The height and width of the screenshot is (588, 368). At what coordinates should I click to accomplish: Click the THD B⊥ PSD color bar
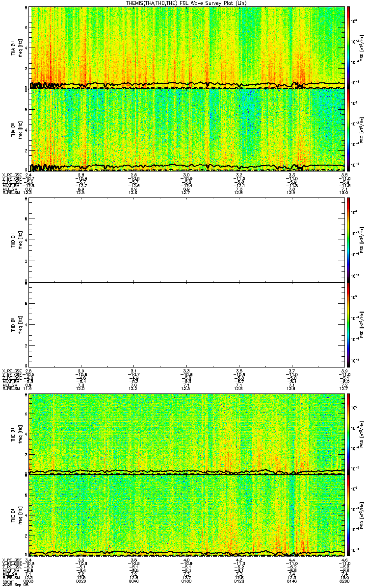(348, 240)
